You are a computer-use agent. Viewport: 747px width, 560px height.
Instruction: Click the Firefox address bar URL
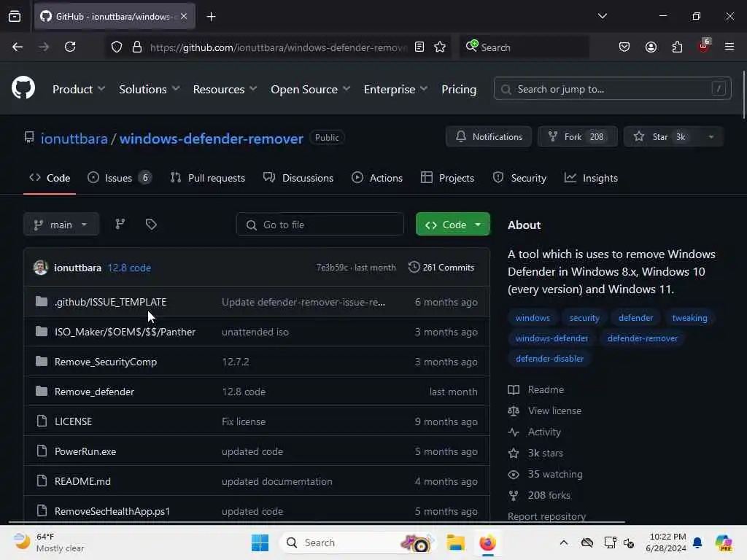pyautogui.click(x=279, y=47)
